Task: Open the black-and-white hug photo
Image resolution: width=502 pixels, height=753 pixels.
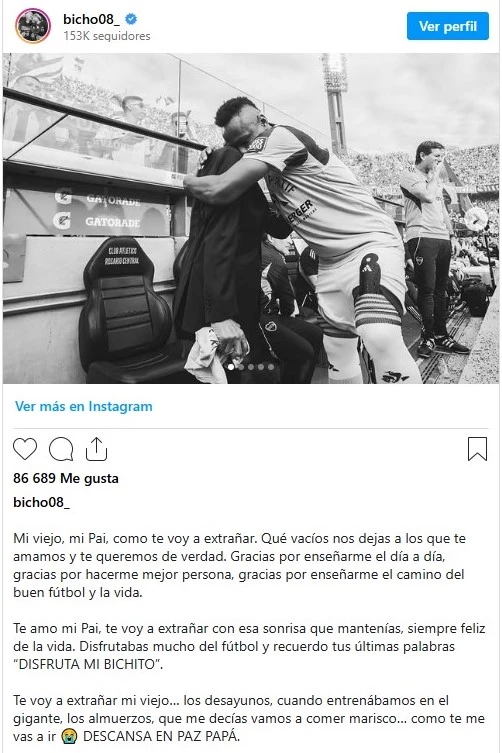Action: [251, 218]
